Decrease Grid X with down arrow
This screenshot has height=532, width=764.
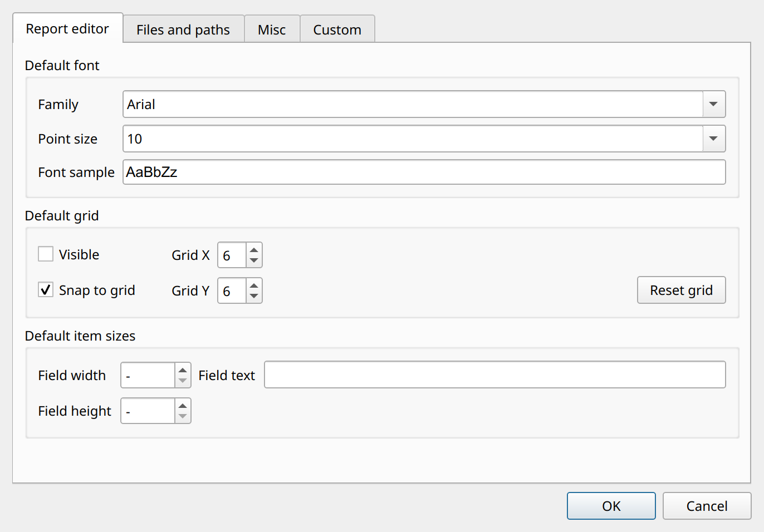[254, 261]
